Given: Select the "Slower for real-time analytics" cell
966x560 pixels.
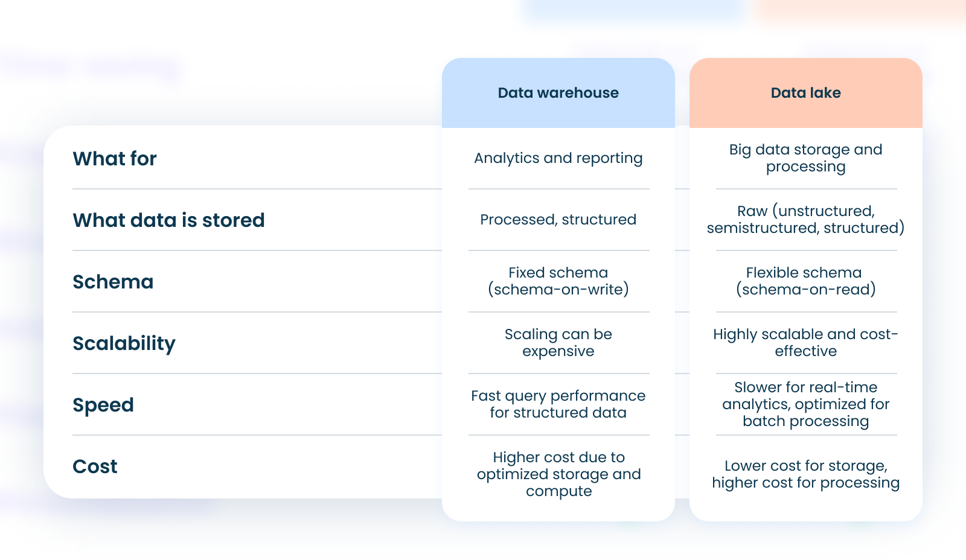Looking at the screenshot, I should [805, 404].
